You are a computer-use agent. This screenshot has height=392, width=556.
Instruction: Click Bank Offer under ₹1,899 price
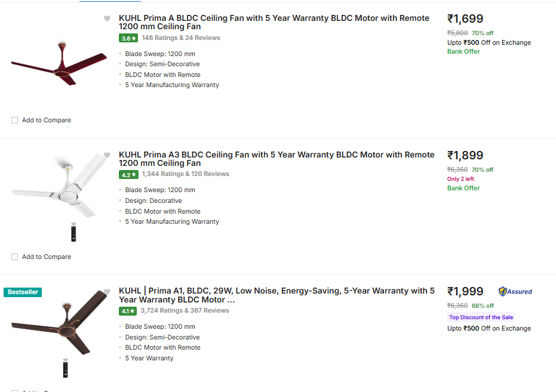tap(463, 189)
